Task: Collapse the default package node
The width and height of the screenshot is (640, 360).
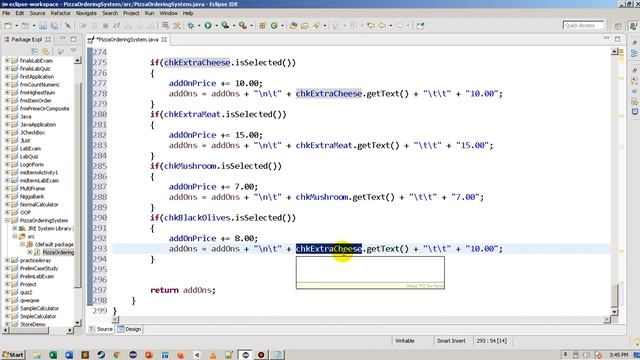Action: point(22,244)
